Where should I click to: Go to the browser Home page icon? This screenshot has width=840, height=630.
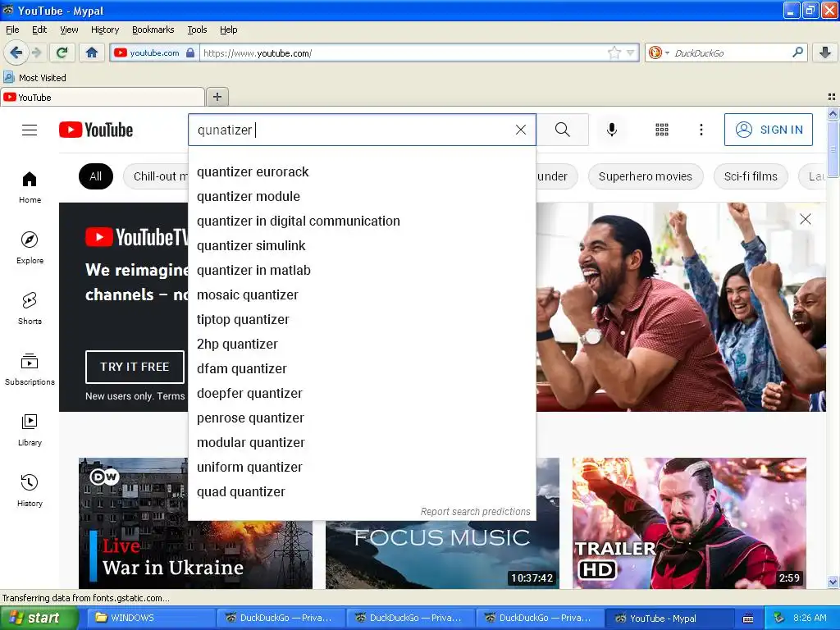point(92,52)
